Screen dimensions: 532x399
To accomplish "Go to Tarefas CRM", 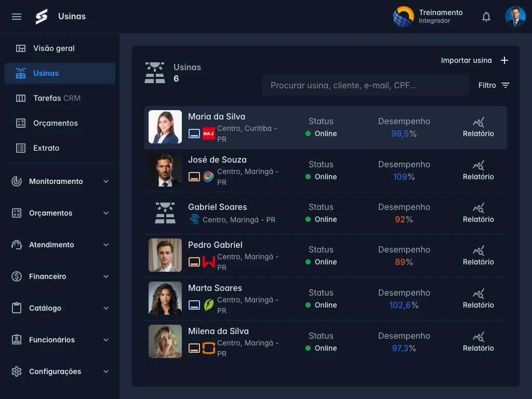I will click(47, 98).
